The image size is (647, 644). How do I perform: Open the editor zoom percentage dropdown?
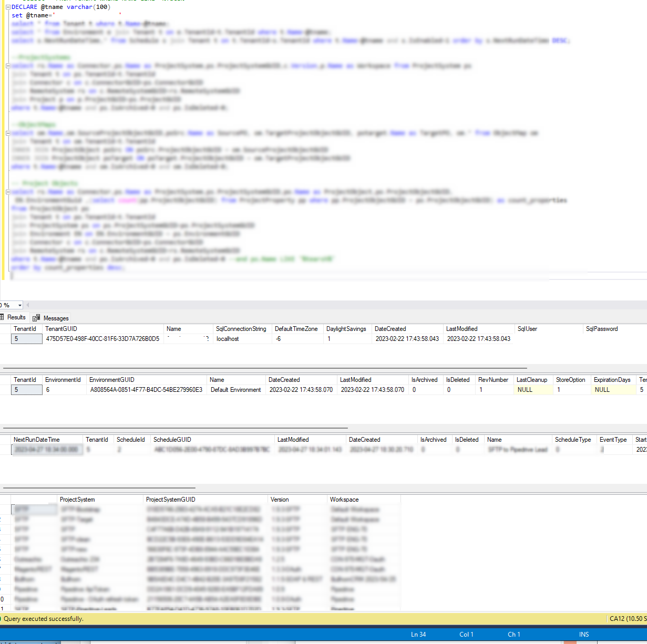[x=20, y=305]
